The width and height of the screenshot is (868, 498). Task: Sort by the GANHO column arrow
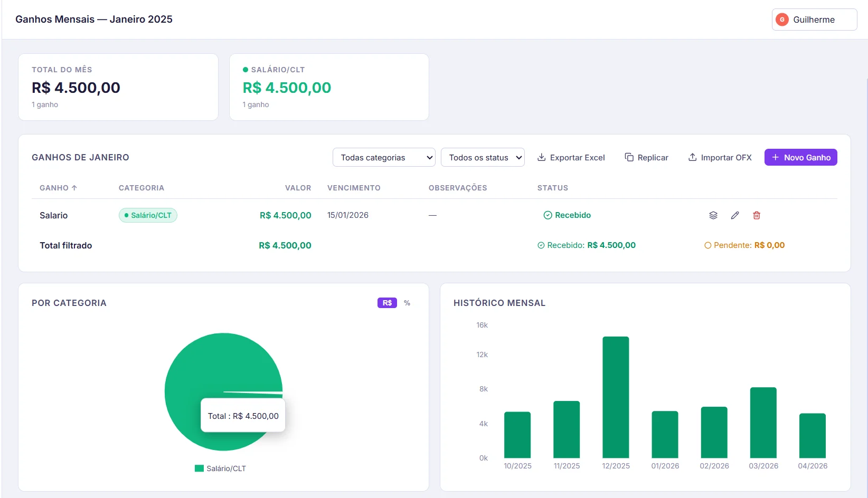click(74, 188)
